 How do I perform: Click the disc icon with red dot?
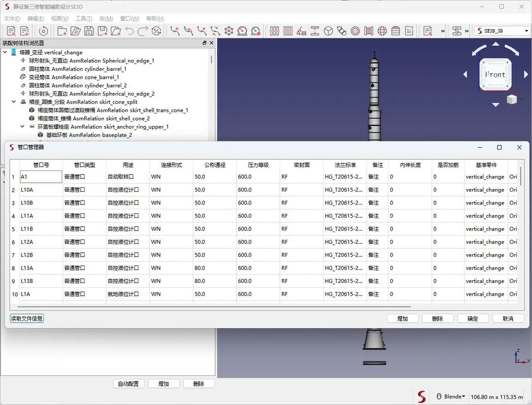point(256,31)
